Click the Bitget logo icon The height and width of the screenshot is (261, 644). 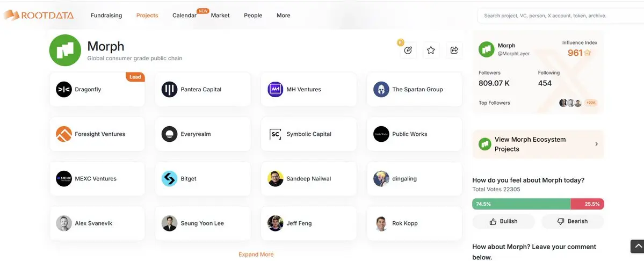(169, 179)
